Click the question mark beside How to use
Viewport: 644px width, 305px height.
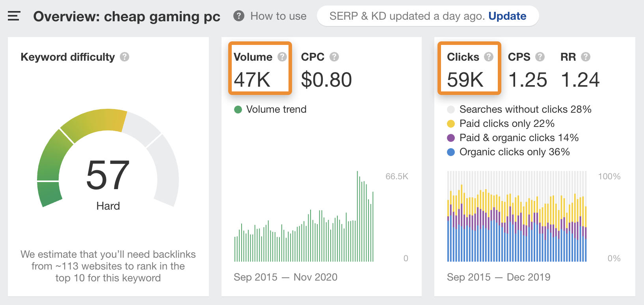coord(238,16)
